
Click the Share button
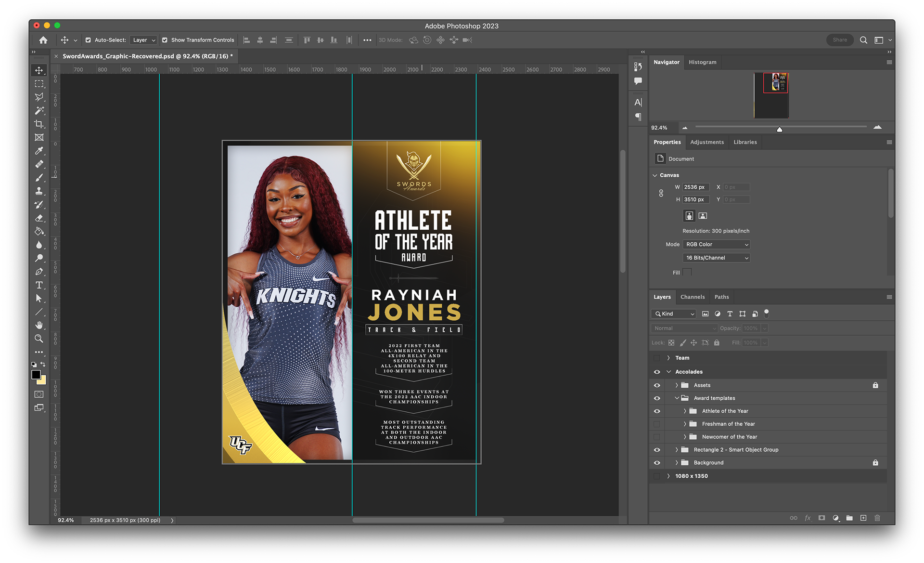[x=840, y=40]
